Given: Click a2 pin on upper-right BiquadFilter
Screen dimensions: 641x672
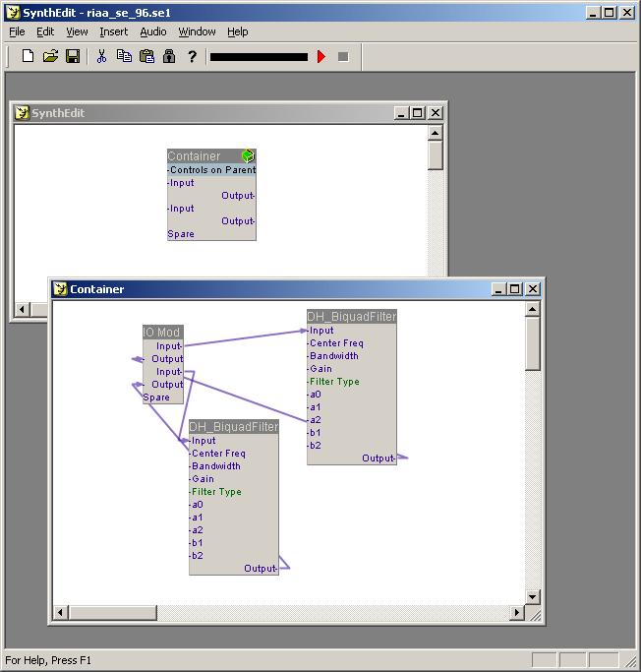Looking at the screenshot, I should 316,420.
